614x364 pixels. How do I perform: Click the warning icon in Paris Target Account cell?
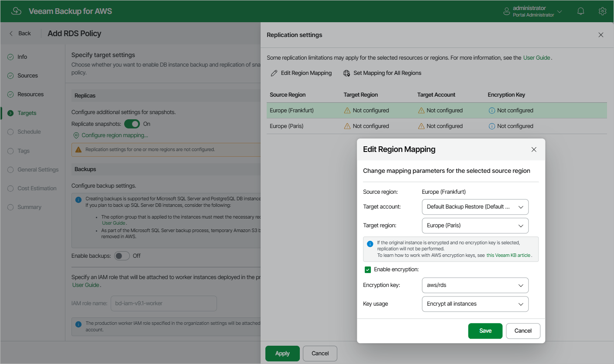421,126
